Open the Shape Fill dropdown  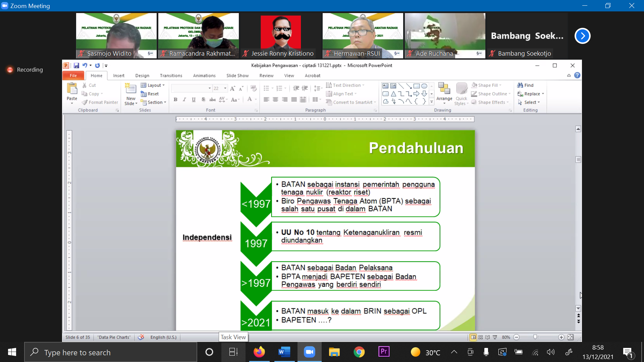[x=486, y=85]
